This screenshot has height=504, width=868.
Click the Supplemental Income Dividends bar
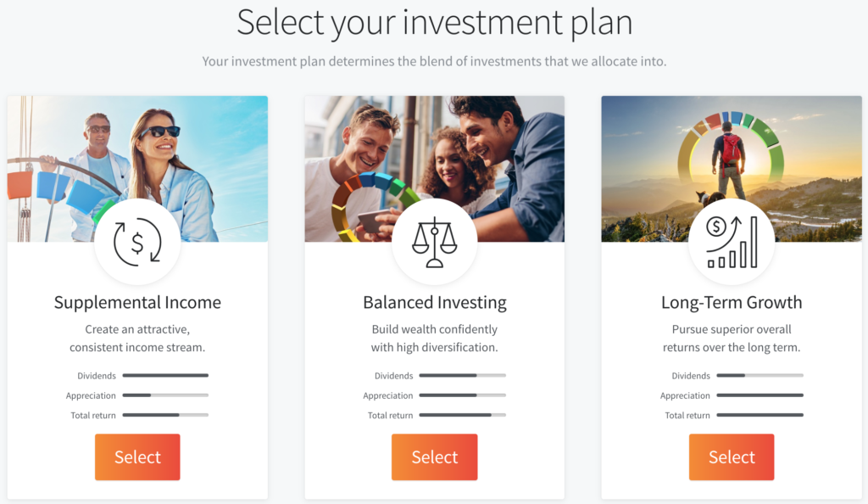[x=165, y=375]
